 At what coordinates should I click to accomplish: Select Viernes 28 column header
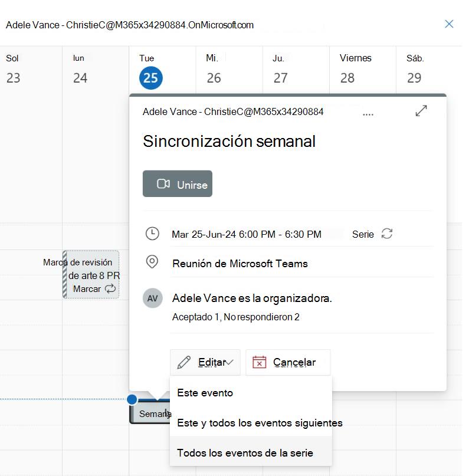363,69
